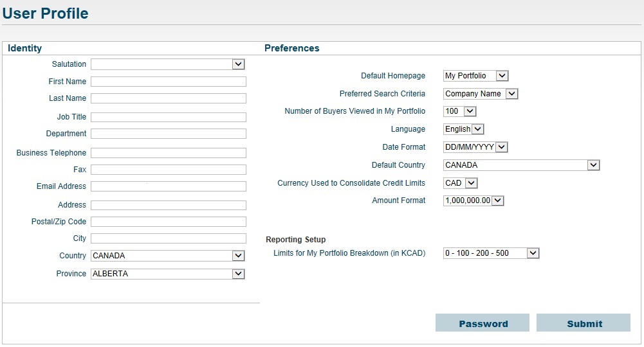This screenshot has width=644, height=347.
Task: Select the Date Format dropdown
Action: pos(475,147)
